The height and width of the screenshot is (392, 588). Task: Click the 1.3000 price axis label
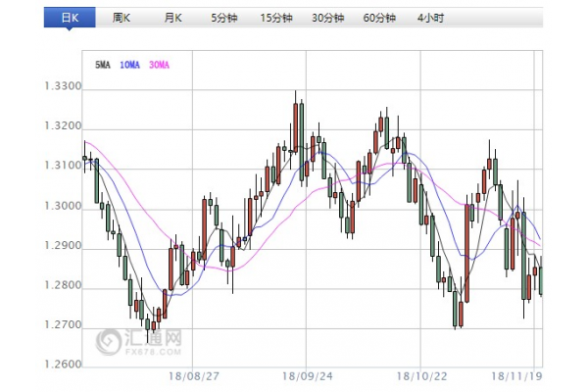63,207
